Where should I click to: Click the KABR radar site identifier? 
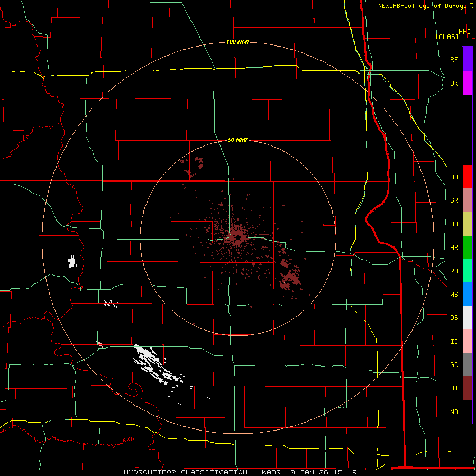(x=271, y=472)
